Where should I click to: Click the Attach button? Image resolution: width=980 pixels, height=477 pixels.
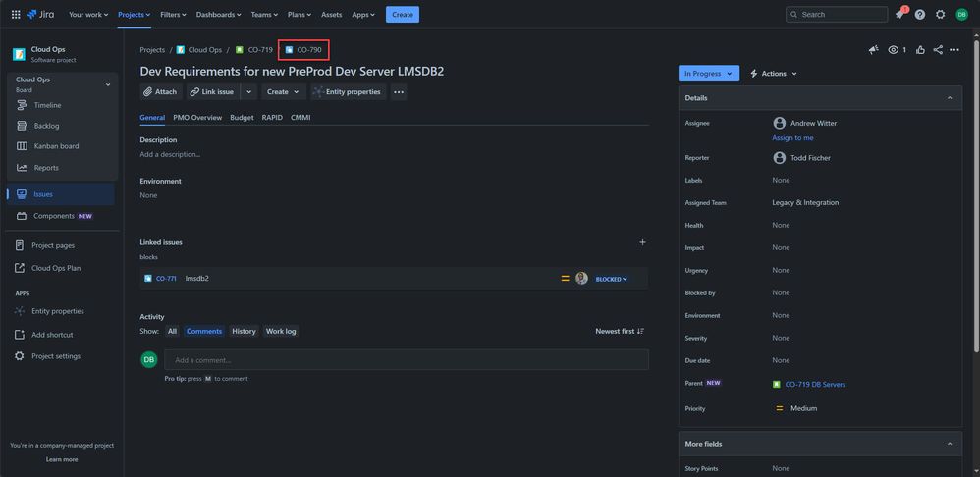point(161,92)
